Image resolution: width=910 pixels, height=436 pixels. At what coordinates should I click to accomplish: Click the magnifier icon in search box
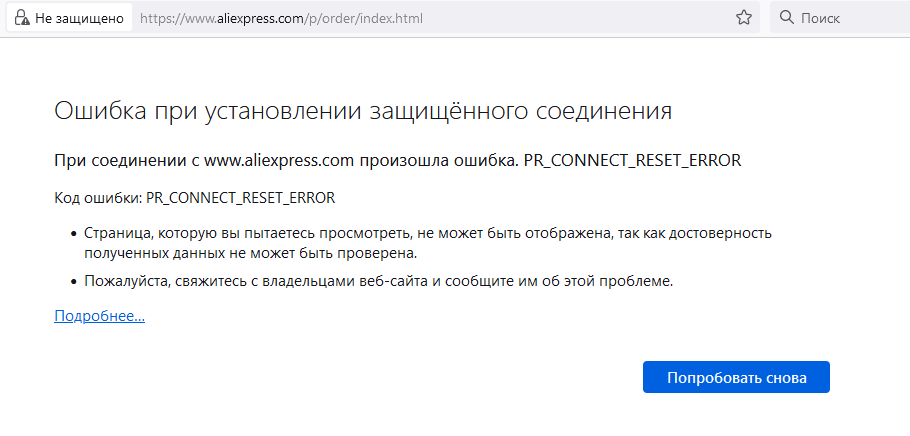click(786, 17)
